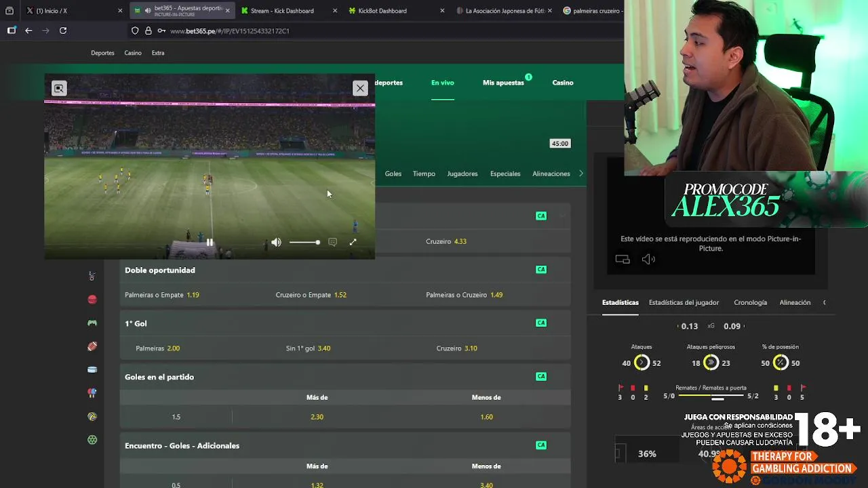Open the Estadísticas del jugador tab

coord(684,302)
